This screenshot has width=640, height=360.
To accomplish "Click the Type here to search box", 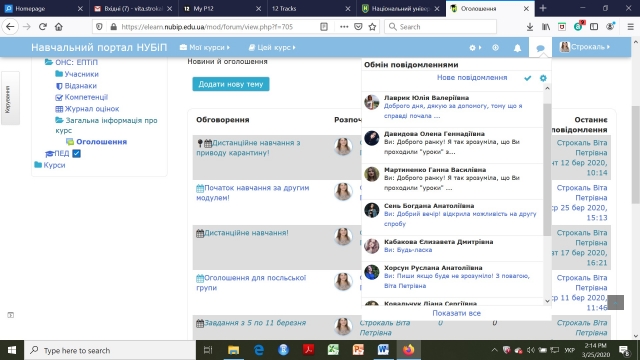I will coord(110,350).
